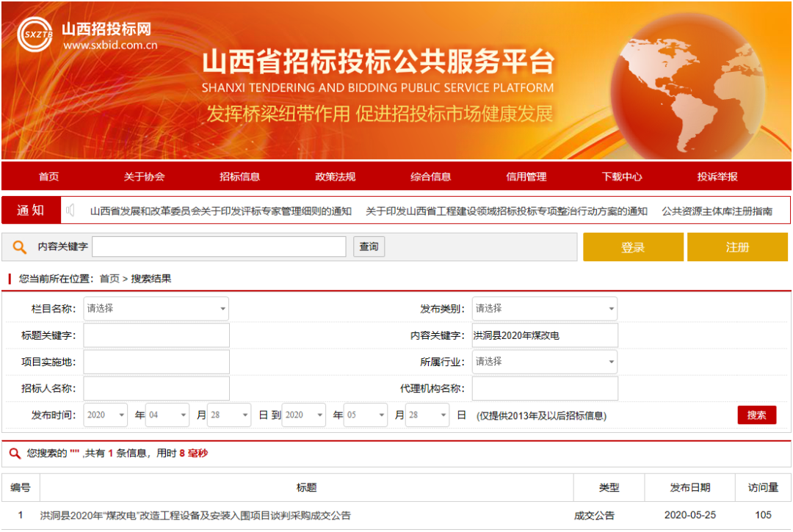Screen dimensions: 793x532
Task: Click the red 通知 label
Action: tap(31, 210)
